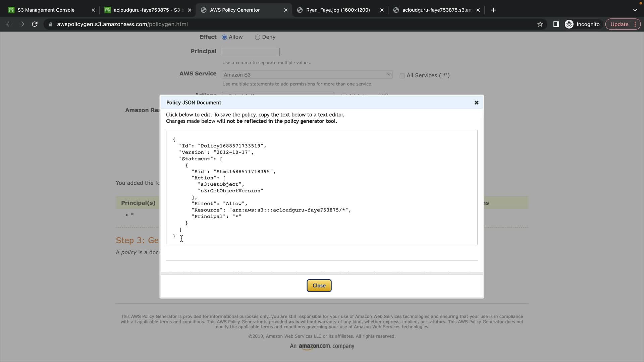Bookmark this page with star icon

coord(540,24)
